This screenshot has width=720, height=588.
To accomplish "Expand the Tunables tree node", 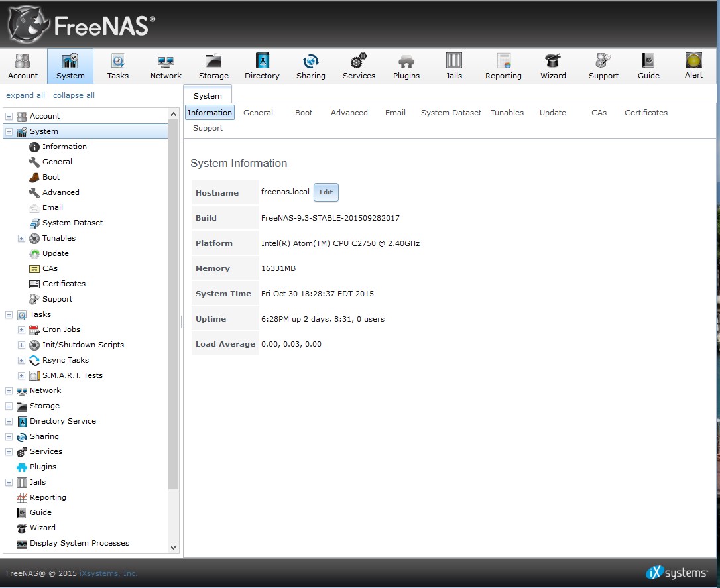I will coord(21,238).
